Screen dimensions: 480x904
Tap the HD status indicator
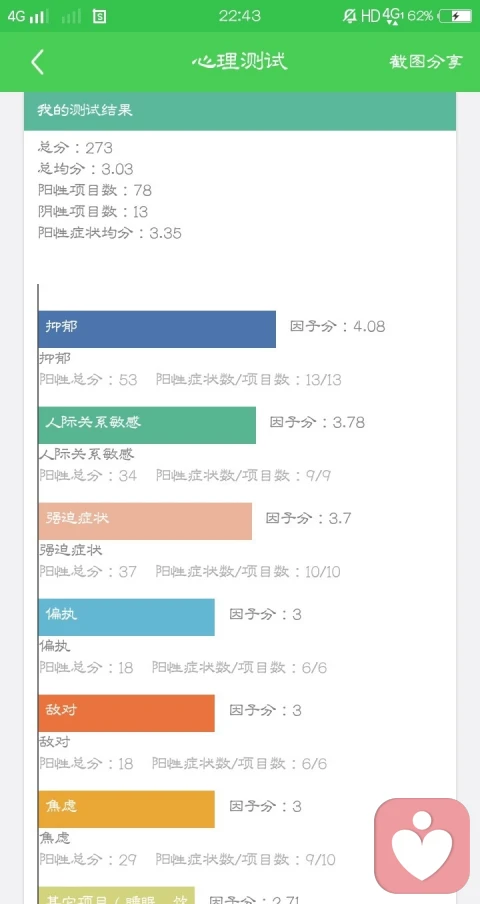(x=371, y=16)
